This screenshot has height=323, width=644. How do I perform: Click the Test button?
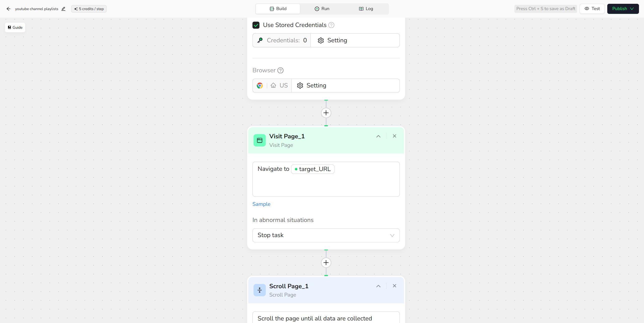click(592, 9)
